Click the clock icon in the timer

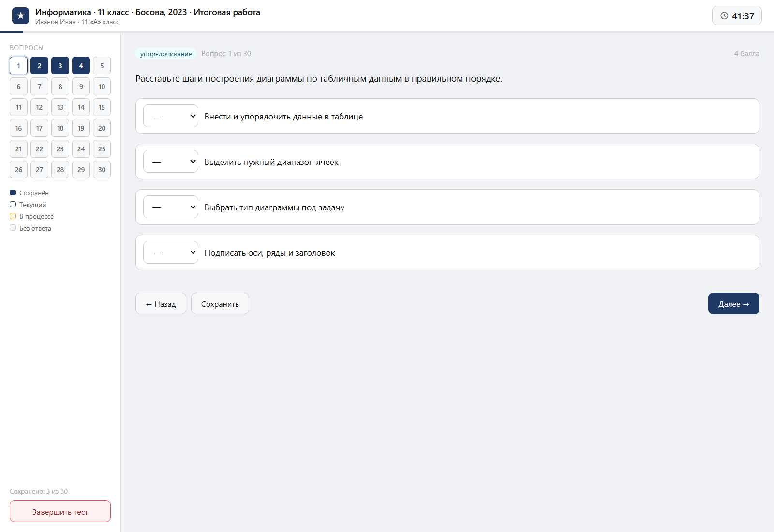pyautogui.click(x=724, y=16)
